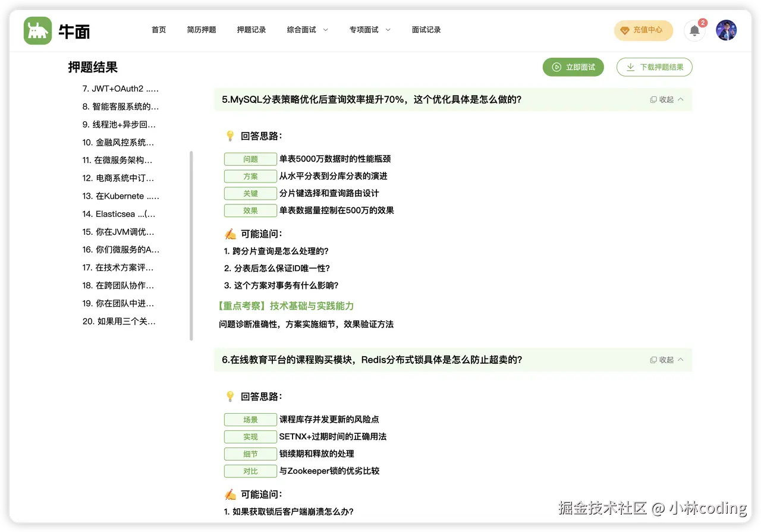Open the 专项面试 dropdown menu
Image resolution: width=761 pixels, height=532 pixels.
click(370, 29)
